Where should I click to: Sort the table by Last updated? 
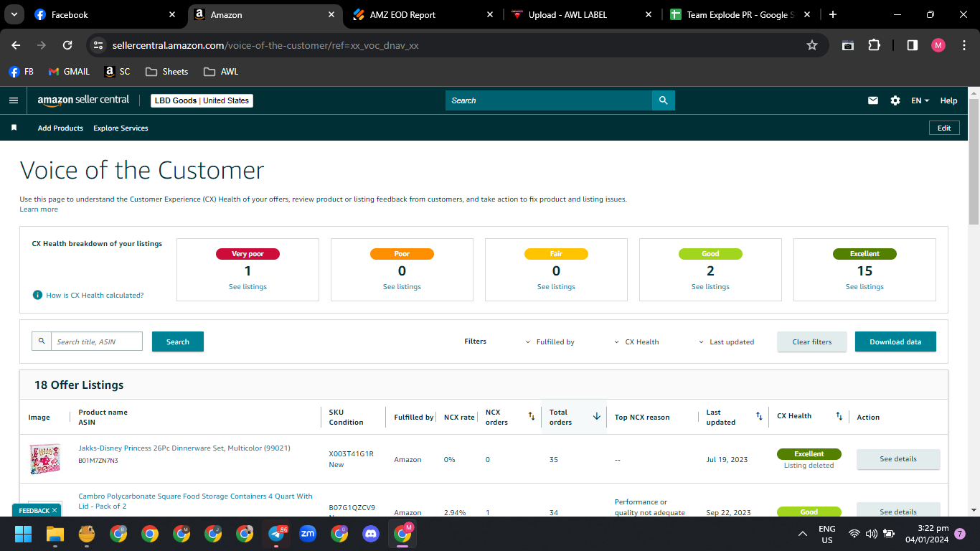pyautogui.click(x=759, y=416)
